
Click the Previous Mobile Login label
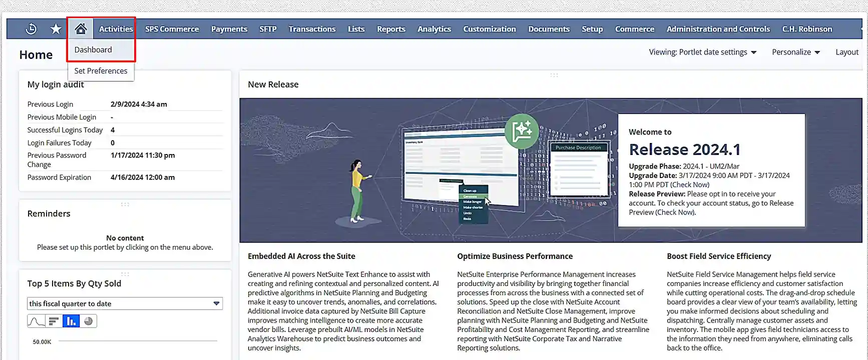coord(62,117)
